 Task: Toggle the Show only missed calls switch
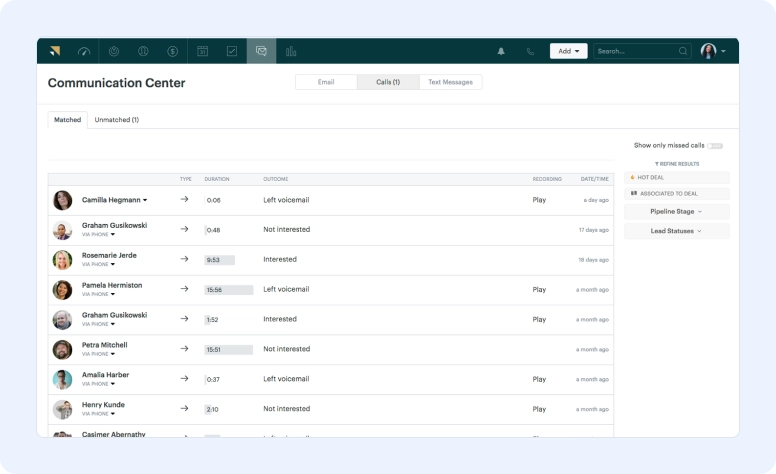pyautogui.click(x=714, y=146)
